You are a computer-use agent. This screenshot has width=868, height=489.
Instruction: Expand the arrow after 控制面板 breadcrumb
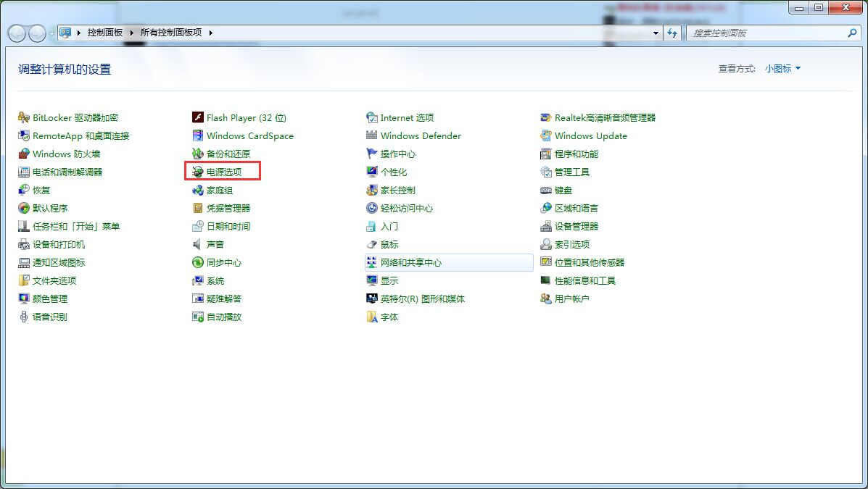click(132, 33)
